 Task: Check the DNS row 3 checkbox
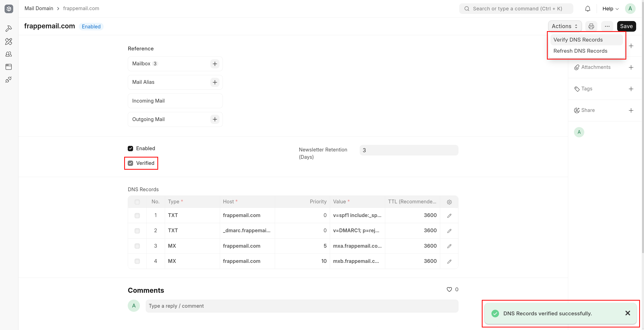pyautogui.click(x=137, y=246)
